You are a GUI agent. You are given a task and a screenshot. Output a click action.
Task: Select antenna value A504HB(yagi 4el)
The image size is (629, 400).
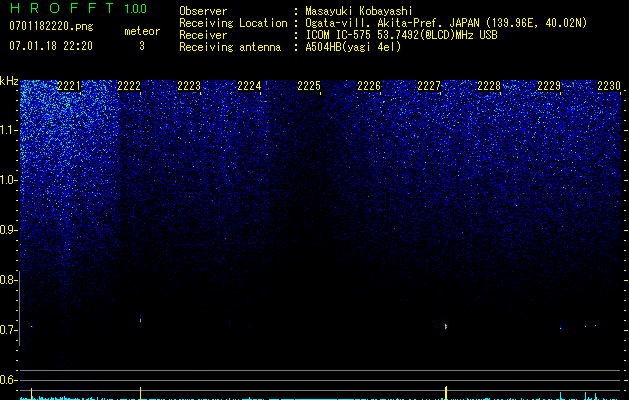tap(353, 47)
